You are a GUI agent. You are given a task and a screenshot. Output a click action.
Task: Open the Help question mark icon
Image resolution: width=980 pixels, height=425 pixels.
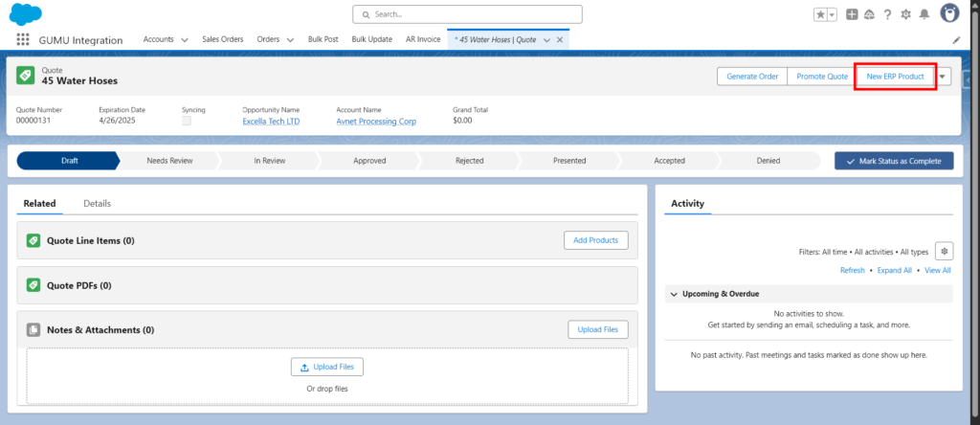[x=887, y=14]
